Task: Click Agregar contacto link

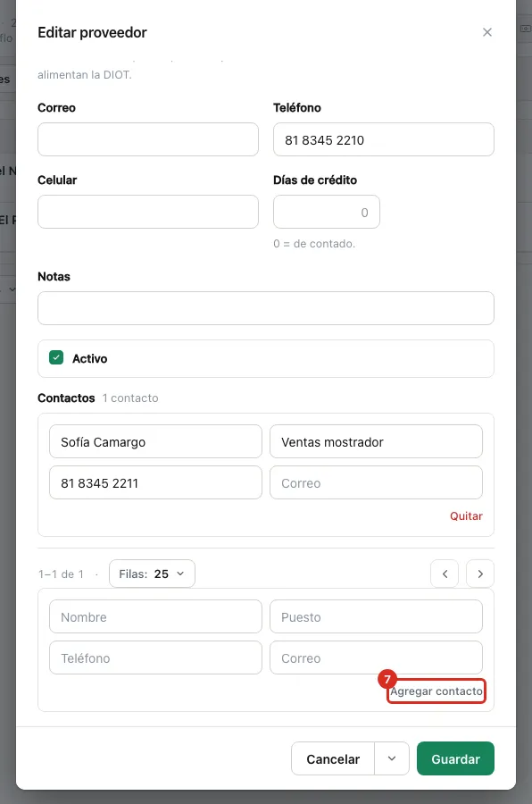Action: coord(436,691)
